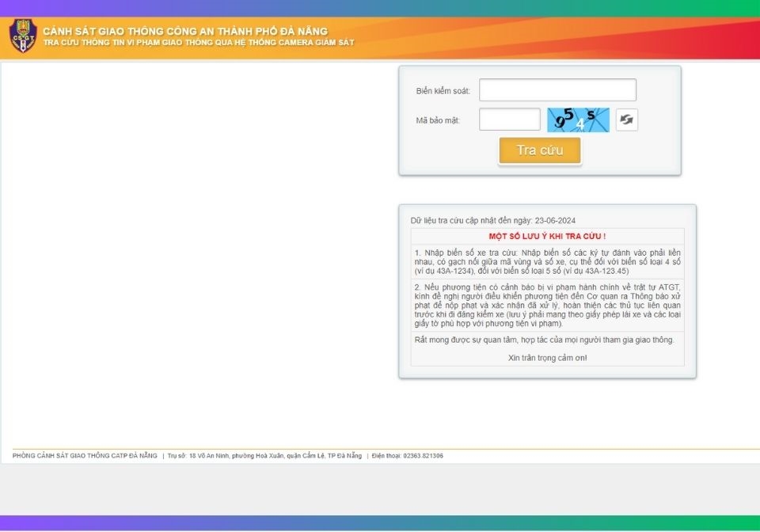Click footer Phòng Cảnh sát giao thông text
Viewport: 760px width, 532px height.
85,456
